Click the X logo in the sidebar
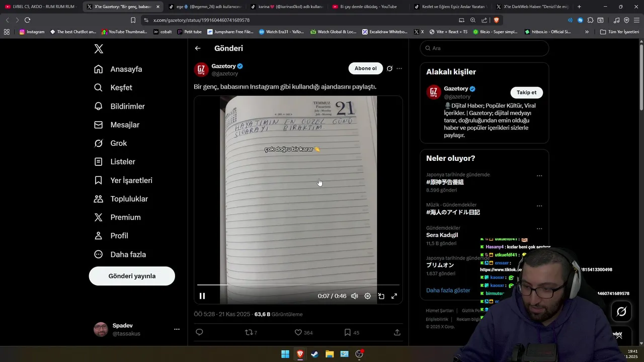 point(99,49)
